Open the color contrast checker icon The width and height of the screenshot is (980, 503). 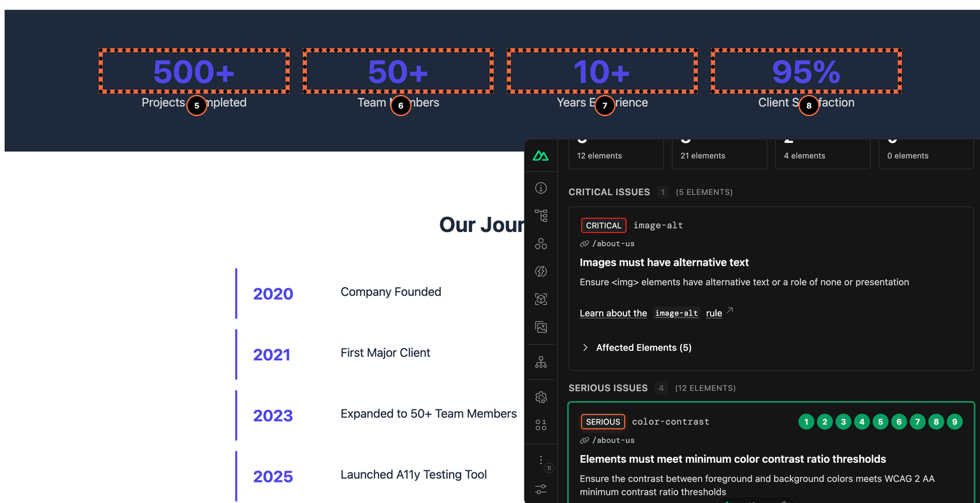pyautogui.click(x=541, y=271)
